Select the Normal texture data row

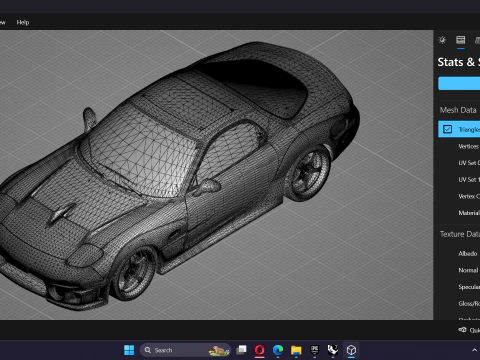pyautogui.click(x=468, y=270)
